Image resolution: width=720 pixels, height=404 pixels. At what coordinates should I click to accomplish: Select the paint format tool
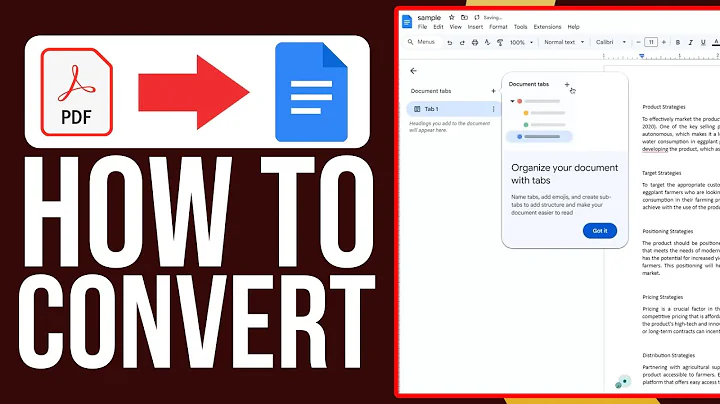tap(500, 42)
